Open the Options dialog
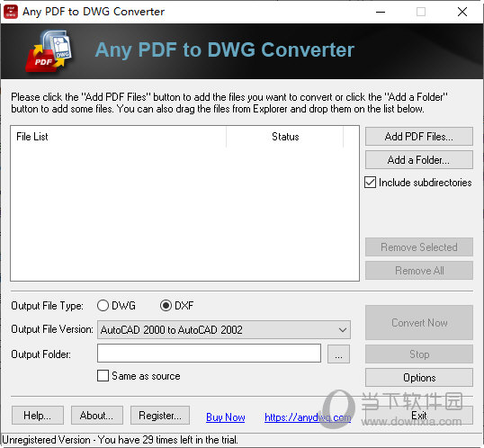 pyautogui.click(x=419, y=377)
